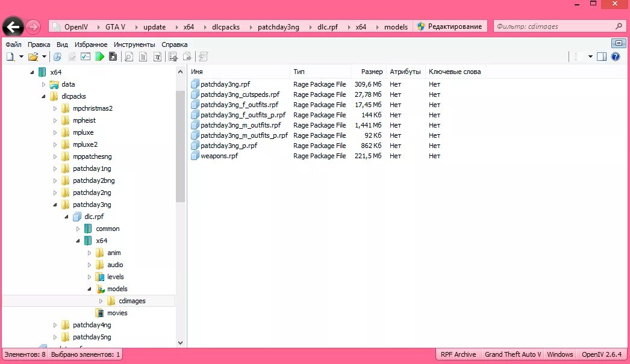Expand the cdimages folder node
Screen dimensions: 630x364
(x=101, y=301)
